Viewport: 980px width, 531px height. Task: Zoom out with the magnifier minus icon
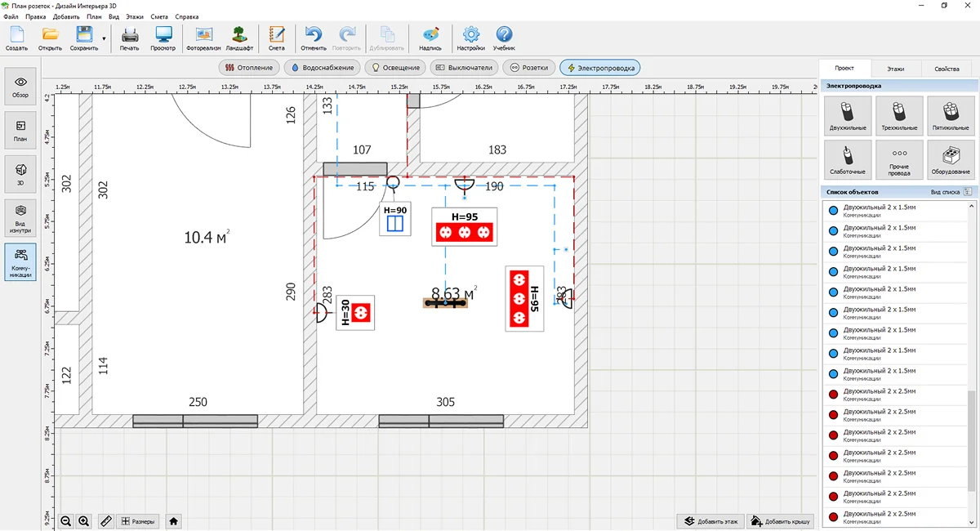(x=66, y=521)
